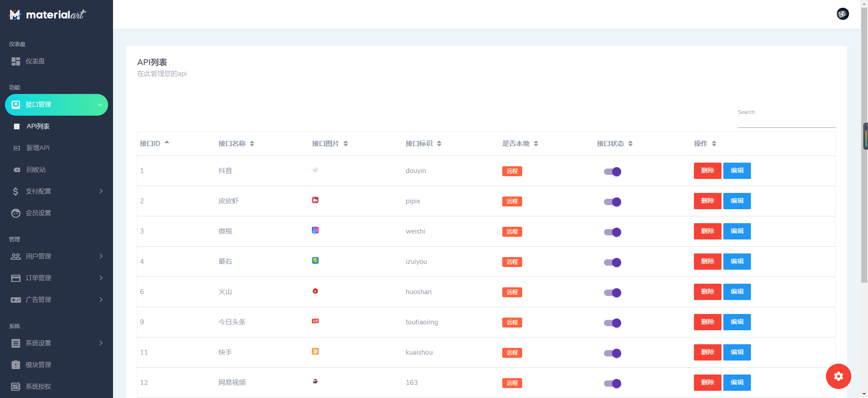The image size is (868, 398).
Task: Open the user avatar in top bar
Action: coord(842,14)
